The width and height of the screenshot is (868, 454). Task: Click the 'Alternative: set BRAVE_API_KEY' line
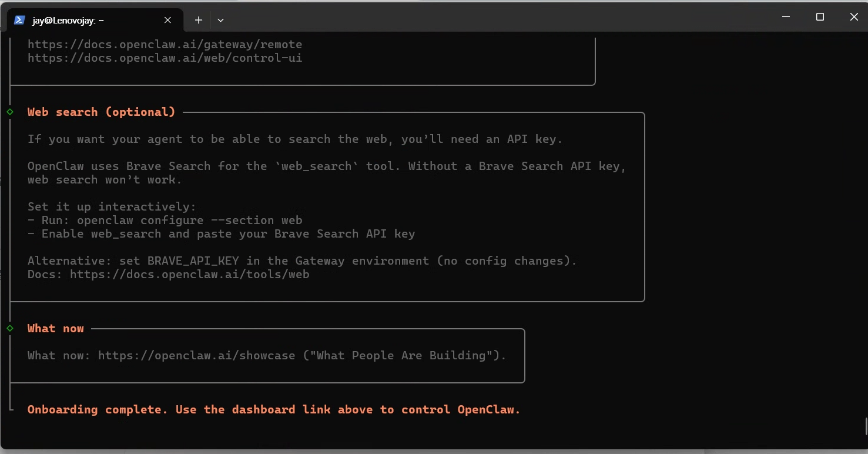pos(302,261)
